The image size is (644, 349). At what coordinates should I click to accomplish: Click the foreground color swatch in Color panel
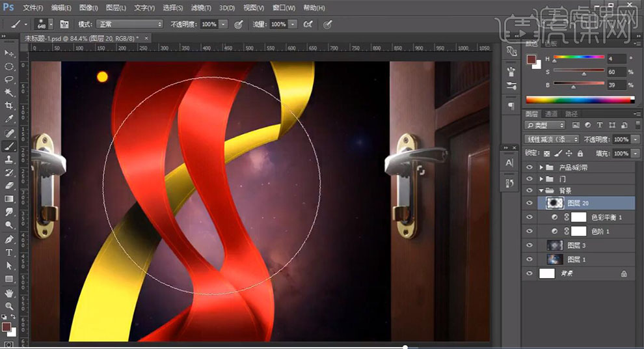[x=531, y=59]
